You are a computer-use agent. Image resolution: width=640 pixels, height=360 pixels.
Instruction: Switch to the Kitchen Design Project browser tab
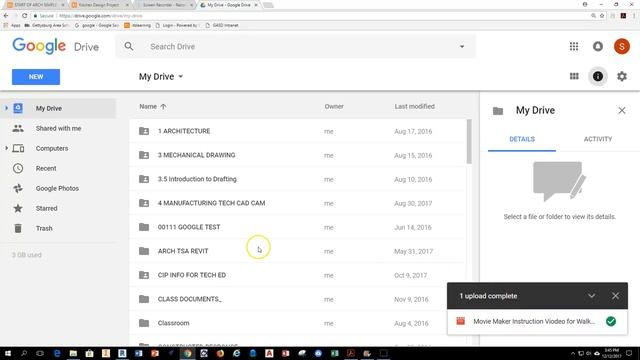(x=99, y=5)
